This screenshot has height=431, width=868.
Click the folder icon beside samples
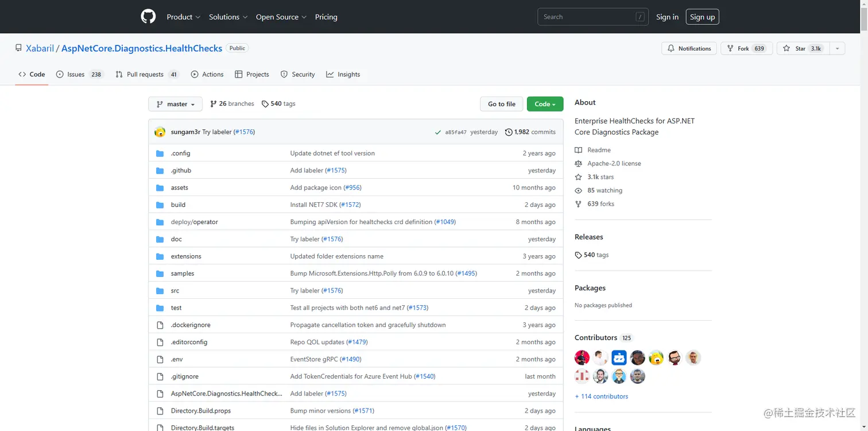(x=160, y=274)
